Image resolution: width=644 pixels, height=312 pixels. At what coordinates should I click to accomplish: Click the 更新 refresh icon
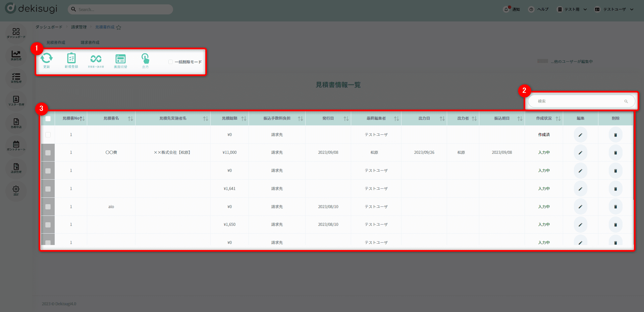(x=47, y=59)
